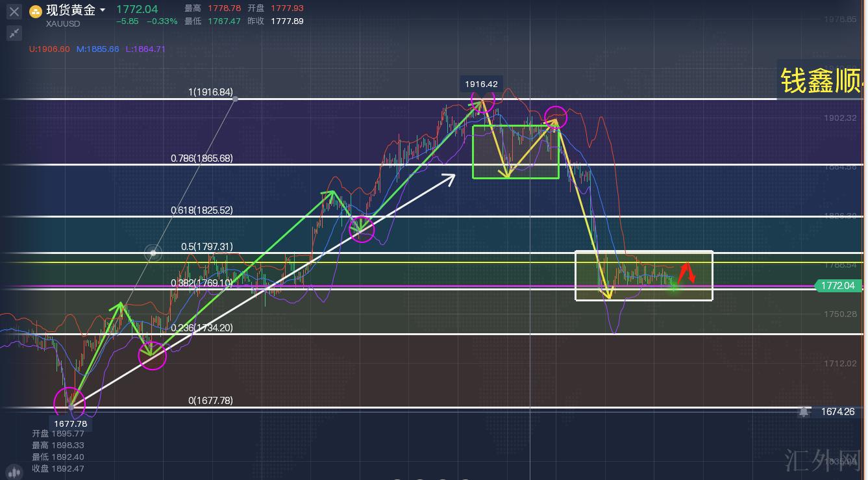Image resolution: width=868 pixels, height=480 pixels.
Task: Click the 最低 value 1767.47 in header
Action: point(225,21)
